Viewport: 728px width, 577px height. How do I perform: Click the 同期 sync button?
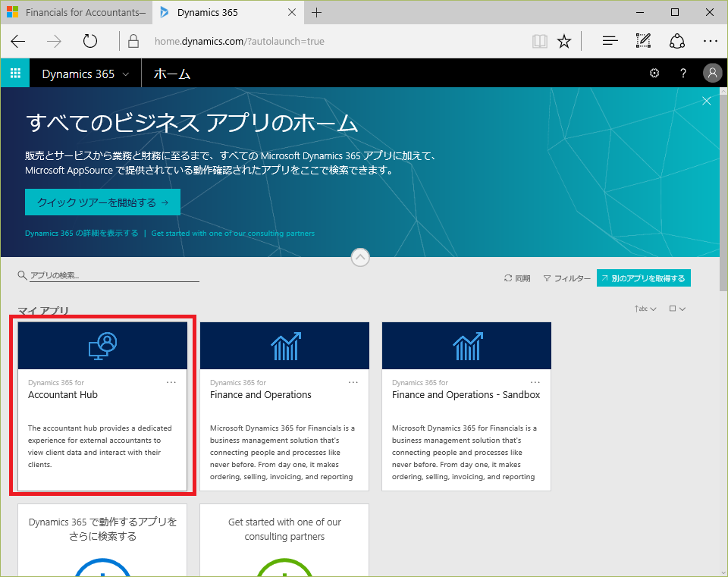[x=517, y=278]
